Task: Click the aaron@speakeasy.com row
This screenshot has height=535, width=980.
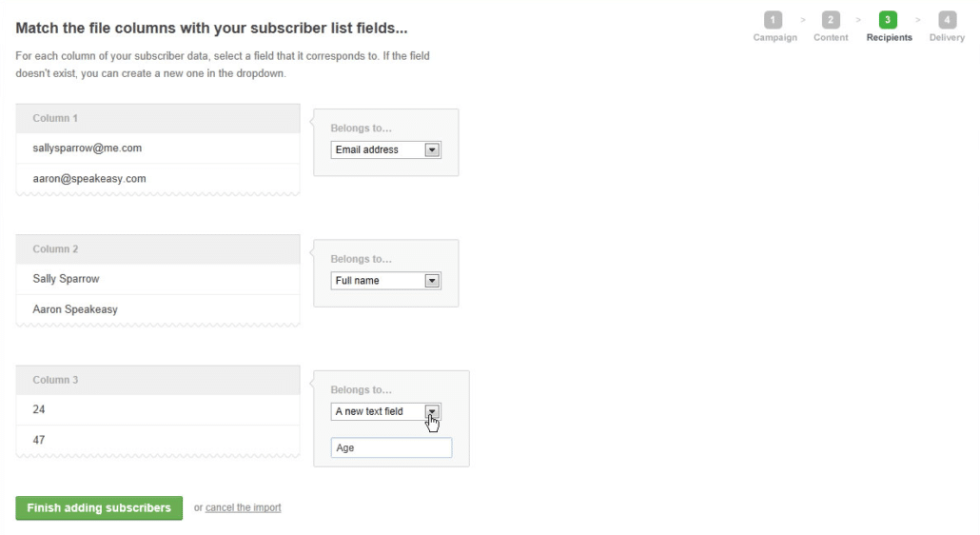Action: (158, 179)
